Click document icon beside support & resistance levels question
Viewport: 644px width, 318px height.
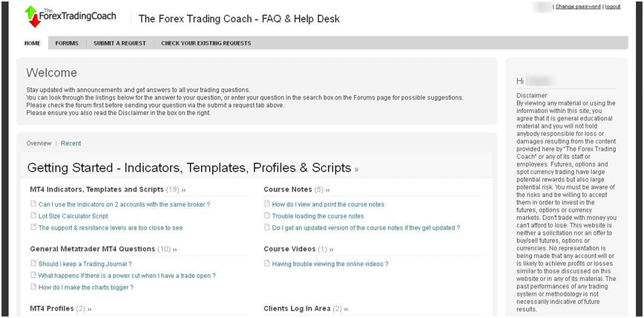point(33,228)
